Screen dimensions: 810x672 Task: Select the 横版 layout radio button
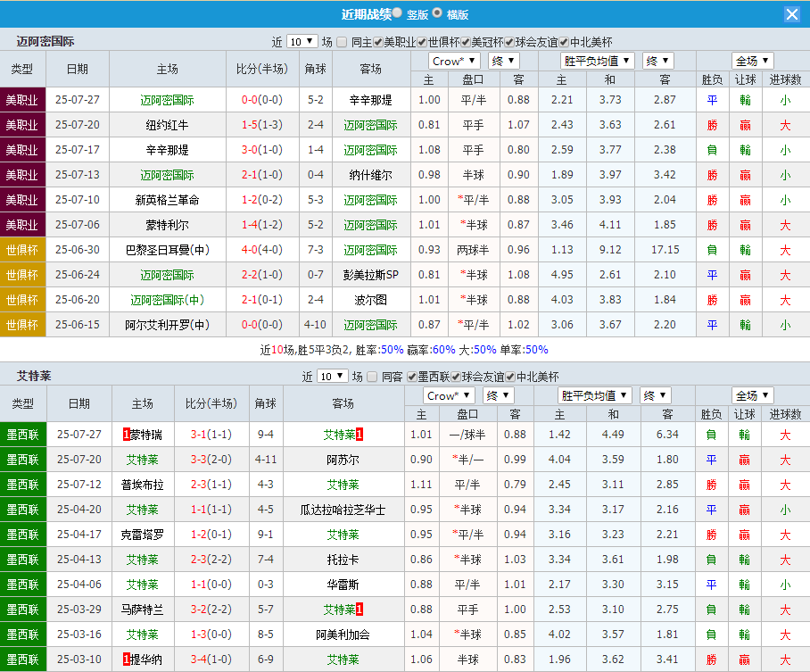(x=436, y=13)
